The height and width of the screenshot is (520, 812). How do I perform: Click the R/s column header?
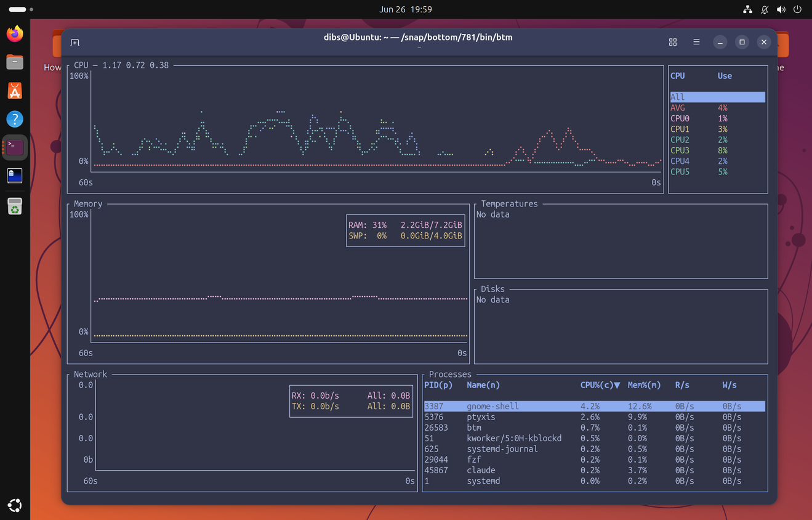[682, 385]
